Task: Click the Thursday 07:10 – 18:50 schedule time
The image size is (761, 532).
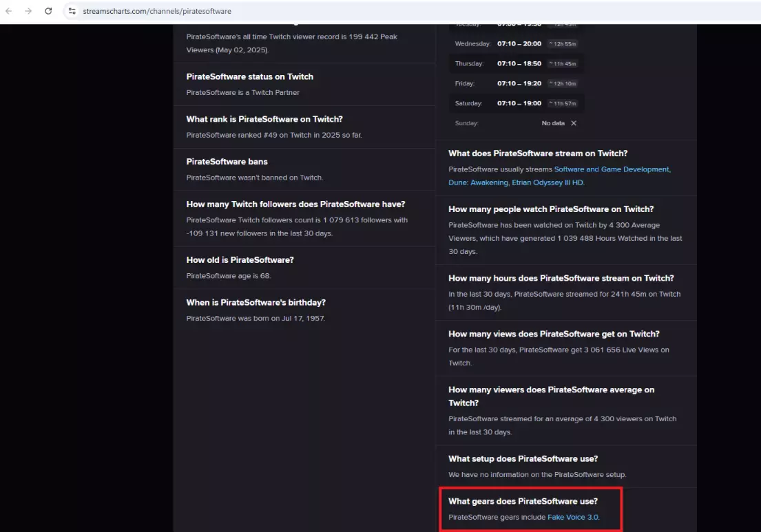Action: (x=519, y=63)
